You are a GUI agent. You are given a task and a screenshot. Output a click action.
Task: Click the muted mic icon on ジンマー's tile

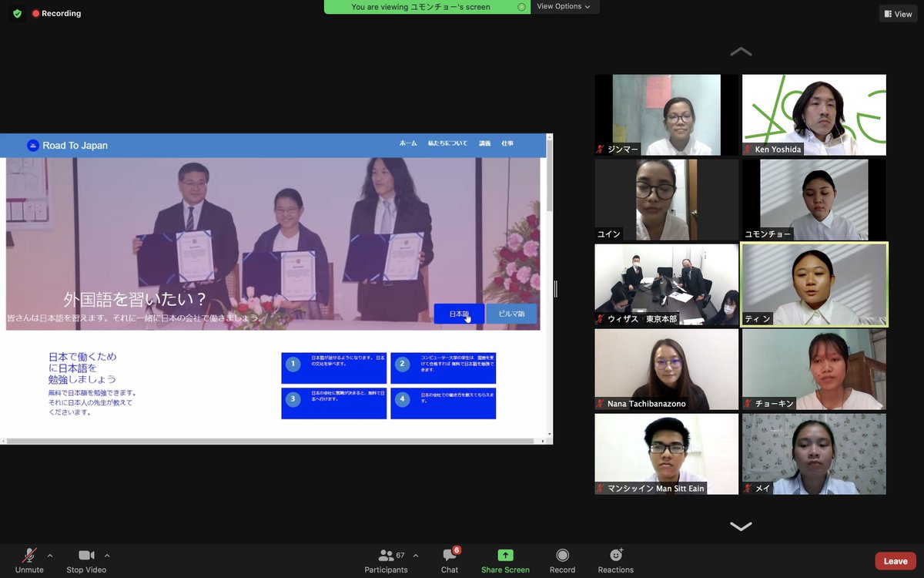click(601, 150)
